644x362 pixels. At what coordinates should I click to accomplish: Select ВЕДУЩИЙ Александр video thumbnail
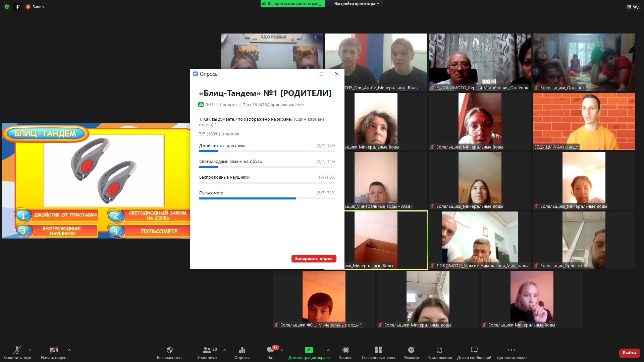pos(584,121)
